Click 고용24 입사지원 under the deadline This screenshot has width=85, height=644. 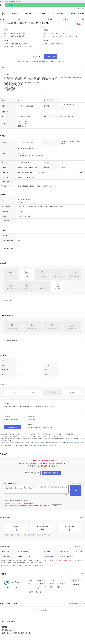12,427
